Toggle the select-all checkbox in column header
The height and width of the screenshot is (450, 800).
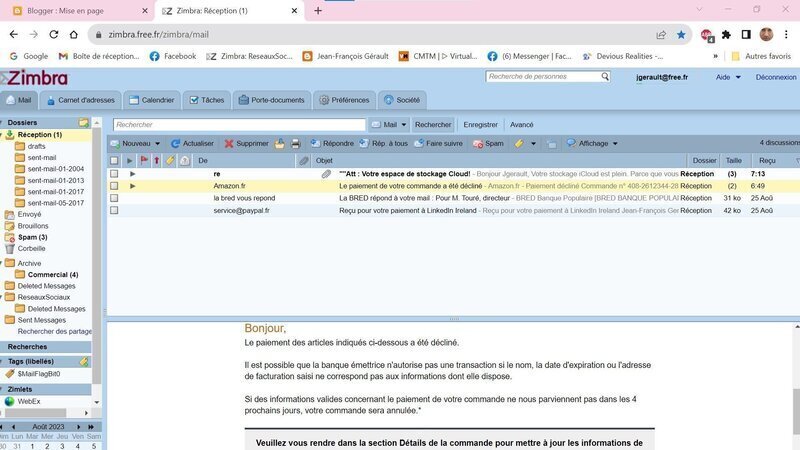point(114,160)
